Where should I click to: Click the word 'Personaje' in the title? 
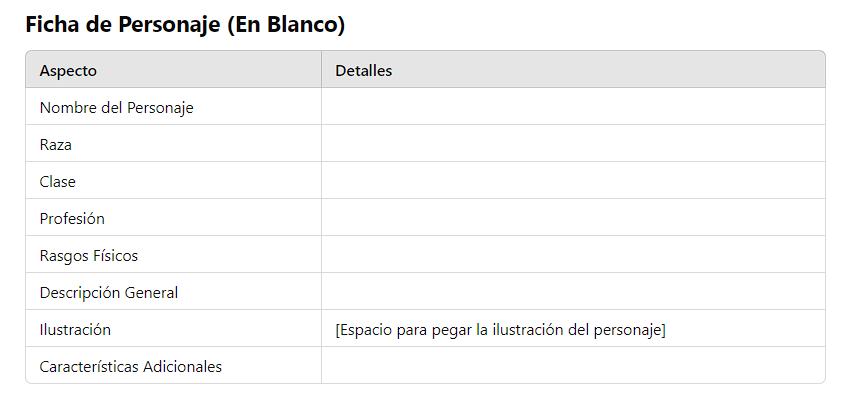coord(169,26)
